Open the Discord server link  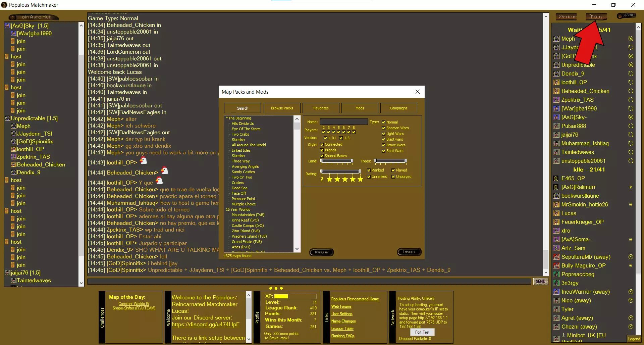pyautogui.click(x=206, y=325)
